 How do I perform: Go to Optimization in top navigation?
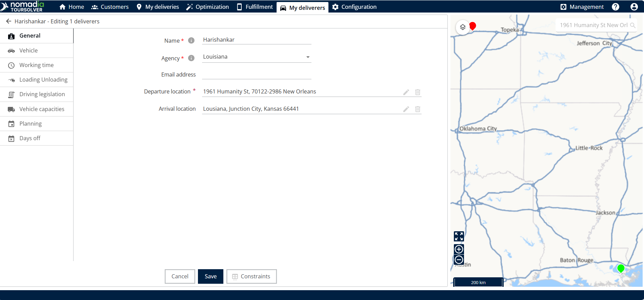pos(207,7)
